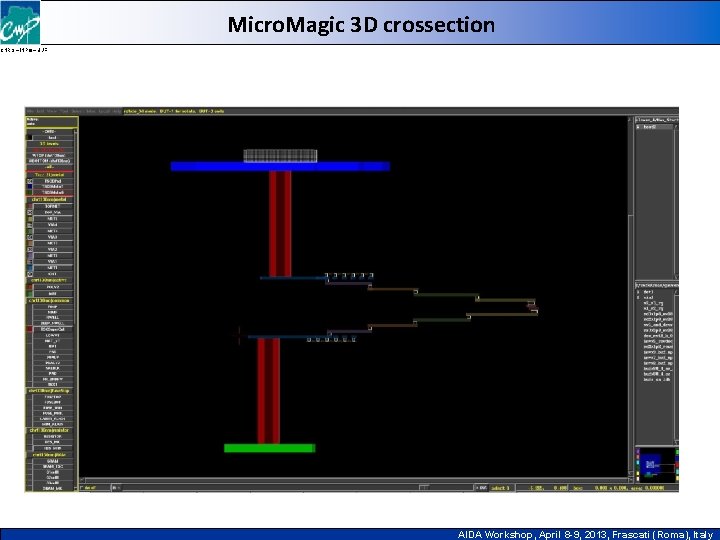Open the Help menu in menu bar

117,111
